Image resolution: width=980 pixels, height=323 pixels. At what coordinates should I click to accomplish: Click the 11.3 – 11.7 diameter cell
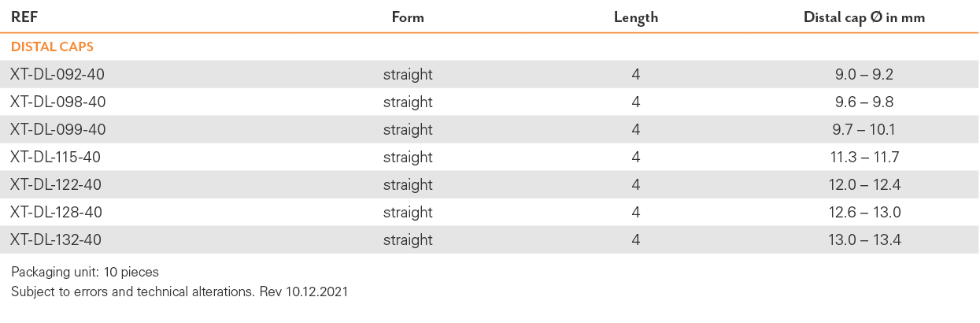864,158
